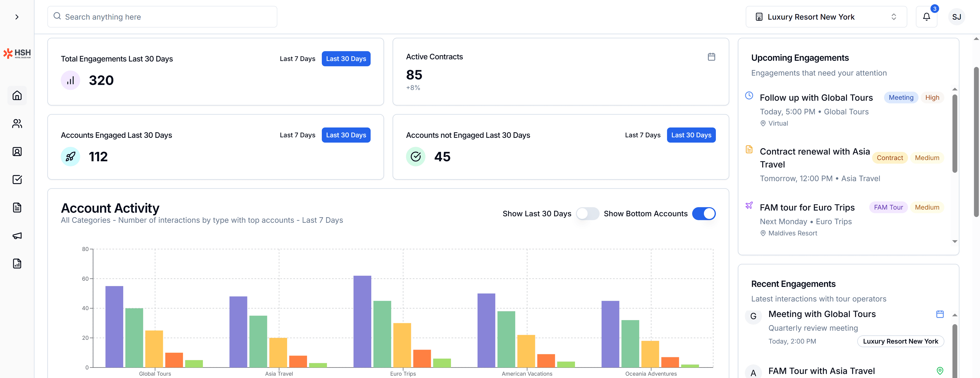The width and height of the screenshot is (980, 378).
Task: Click the Luxury Resort New York tag
Action: coord(900,341)
